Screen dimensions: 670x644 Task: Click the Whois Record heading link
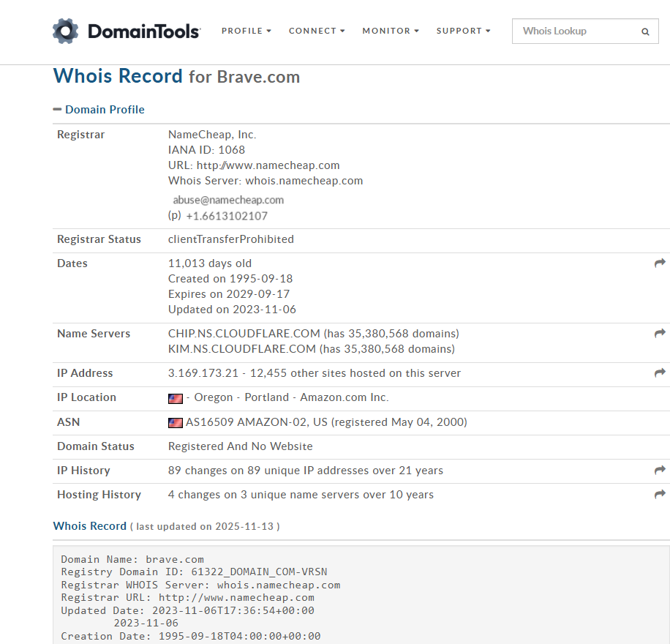click(x=118, y=76)
